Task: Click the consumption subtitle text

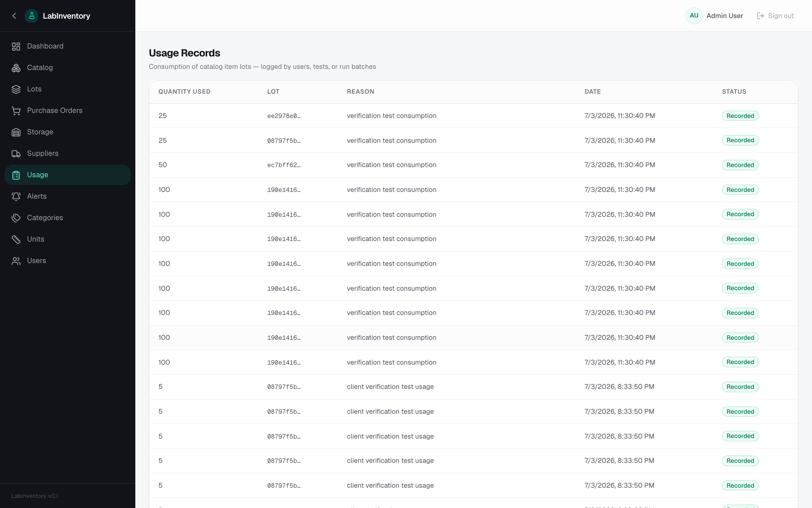Action: coord(262,67)
